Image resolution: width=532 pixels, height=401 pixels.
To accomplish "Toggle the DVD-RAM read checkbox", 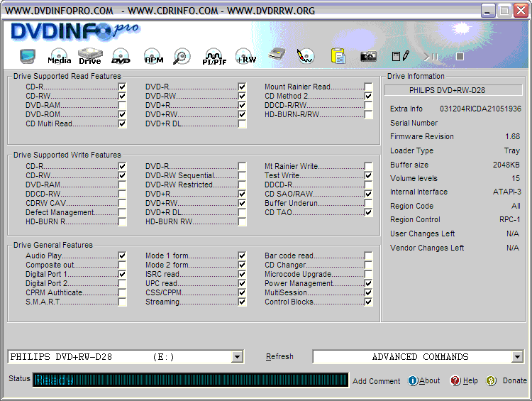I will point(123,105).
